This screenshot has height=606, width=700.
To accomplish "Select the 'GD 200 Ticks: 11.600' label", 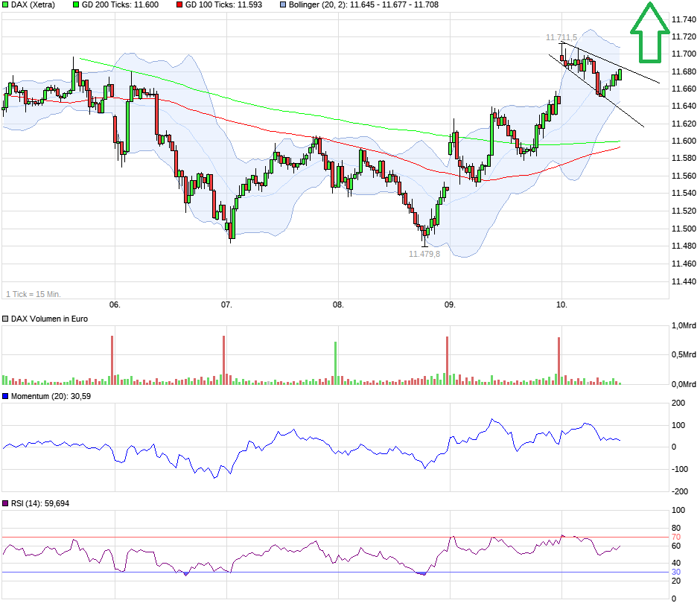I will click(120, 5).
